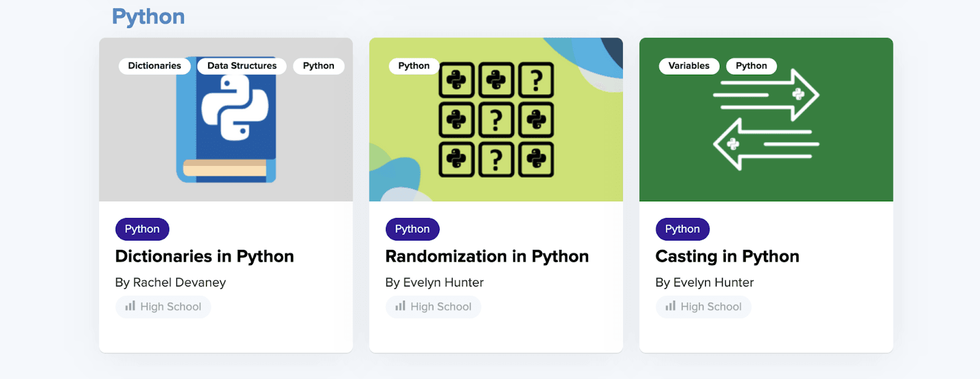The image size is (980, 379).
Task: Click the casting arrows icon image
Action: tap(766, 121)
